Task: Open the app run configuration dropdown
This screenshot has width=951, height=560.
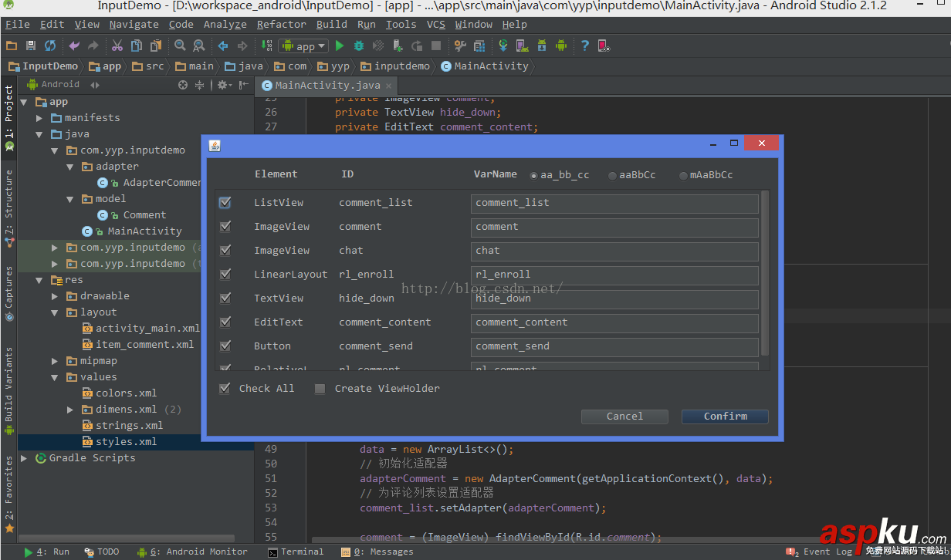Action: [x=305, y=46]
